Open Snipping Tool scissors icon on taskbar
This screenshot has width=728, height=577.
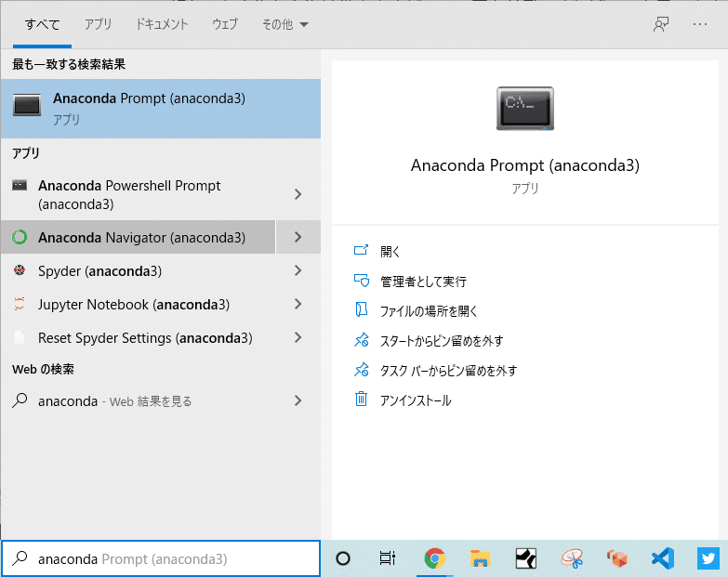pyautogui.click(x=572, y=558)
